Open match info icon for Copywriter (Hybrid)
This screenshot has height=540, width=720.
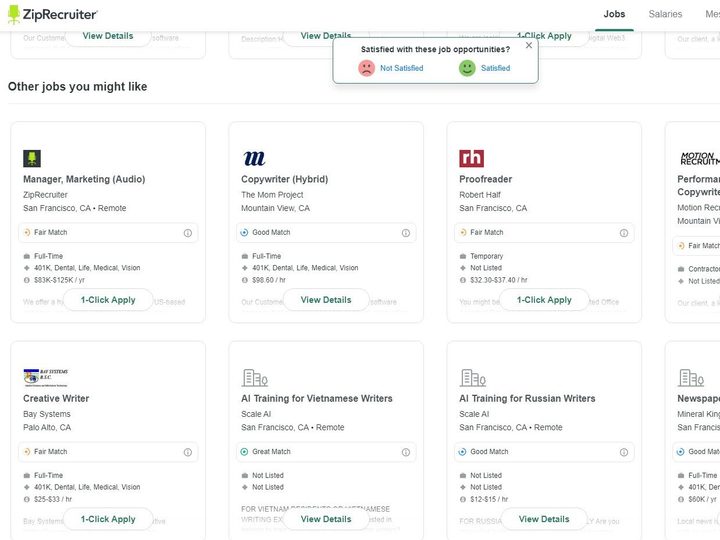pos(406,233)
